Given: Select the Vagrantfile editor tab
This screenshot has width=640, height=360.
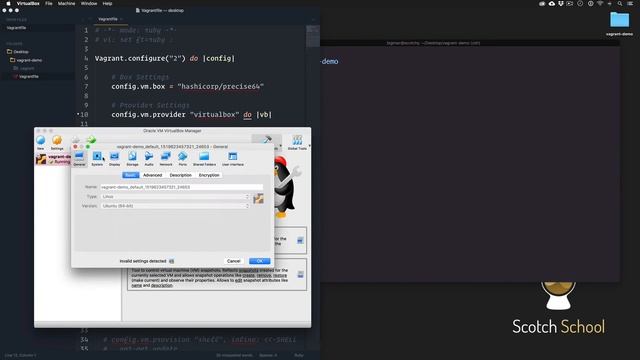Looking at the screenshot, I should click(108, 19).
